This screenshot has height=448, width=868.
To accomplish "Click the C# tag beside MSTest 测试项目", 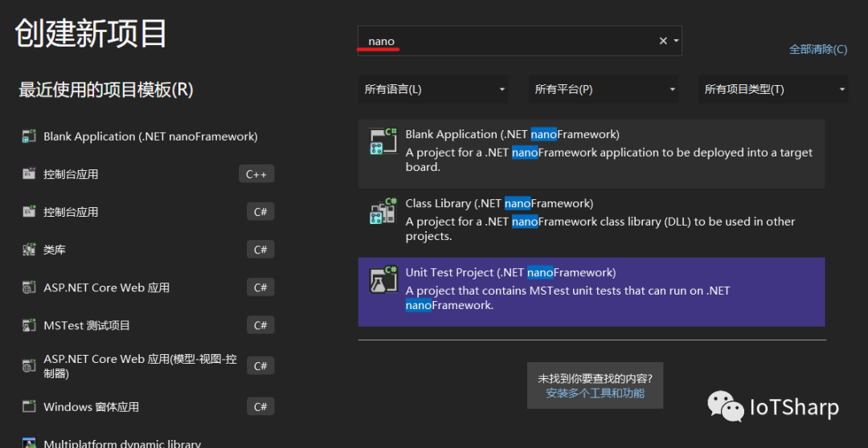I will click(260, 325).
